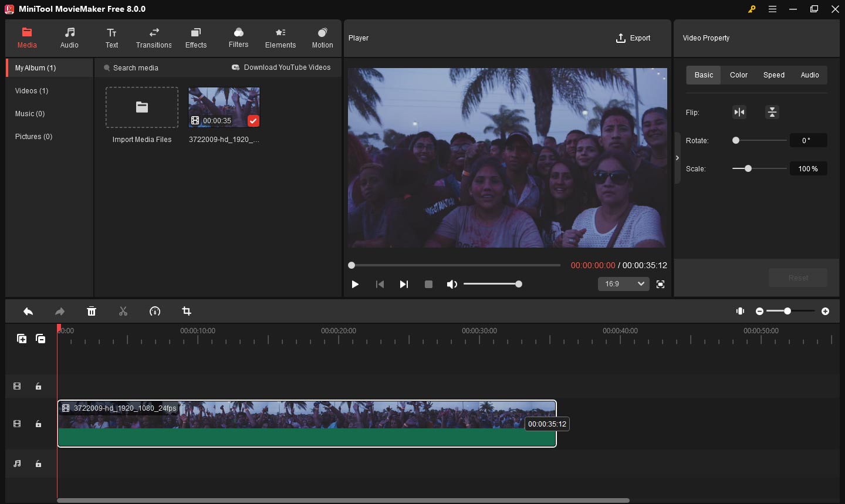Open the Elements tab
Screen dimensions: 845x504
pyautogui.click(x=280, y=38)
